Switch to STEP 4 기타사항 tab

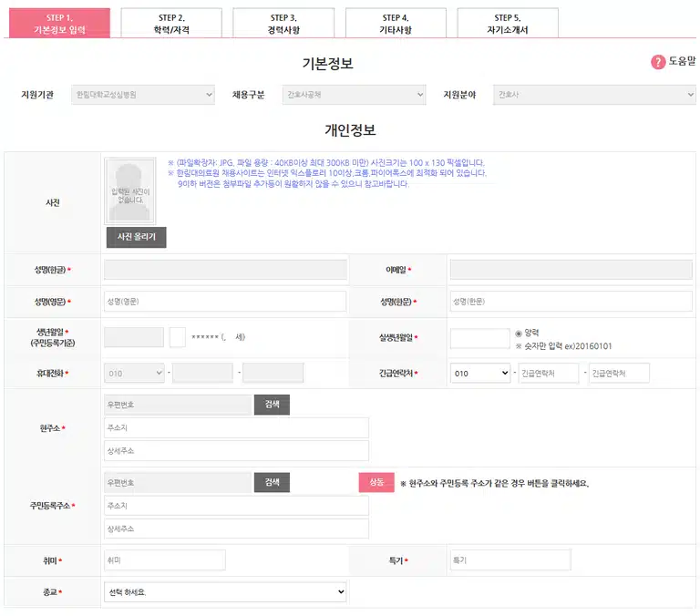(x=396, y=23)
